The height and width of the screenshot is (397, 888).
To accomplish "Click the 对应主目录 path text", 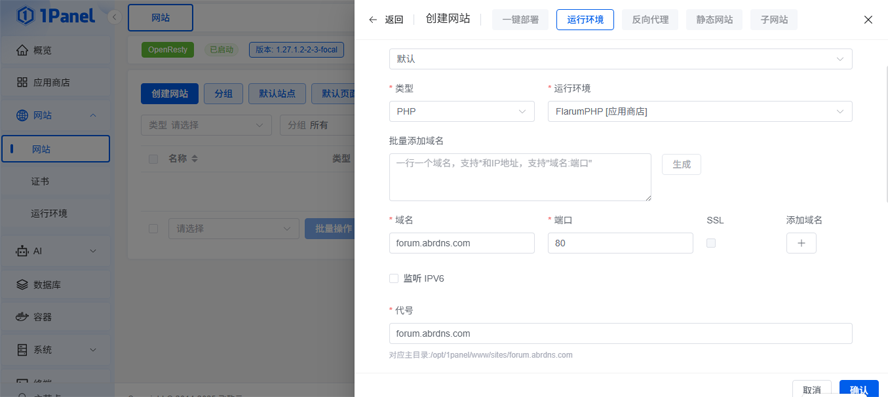I will (481, 355).
